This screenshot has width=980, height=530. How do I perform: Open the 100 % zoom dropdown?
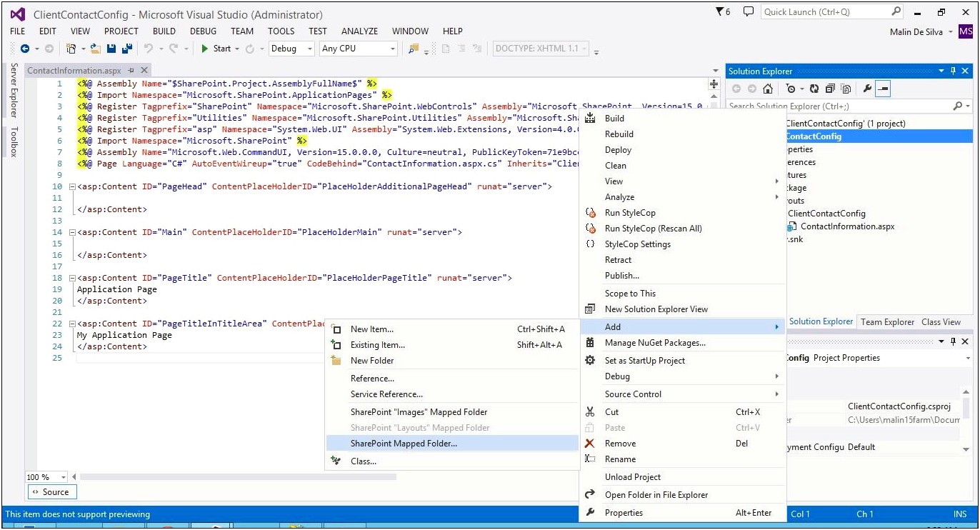click(x=63, y=477)
